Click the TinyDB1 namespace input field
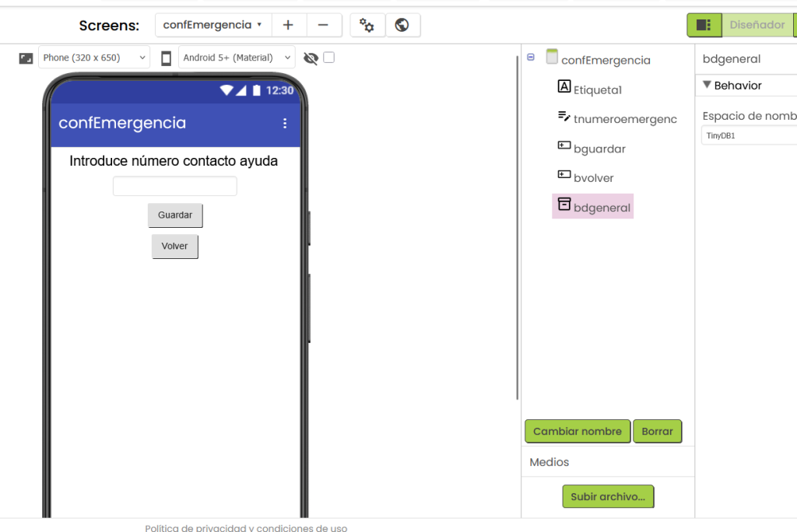This screenshot has height=532, width=797. 747,135
